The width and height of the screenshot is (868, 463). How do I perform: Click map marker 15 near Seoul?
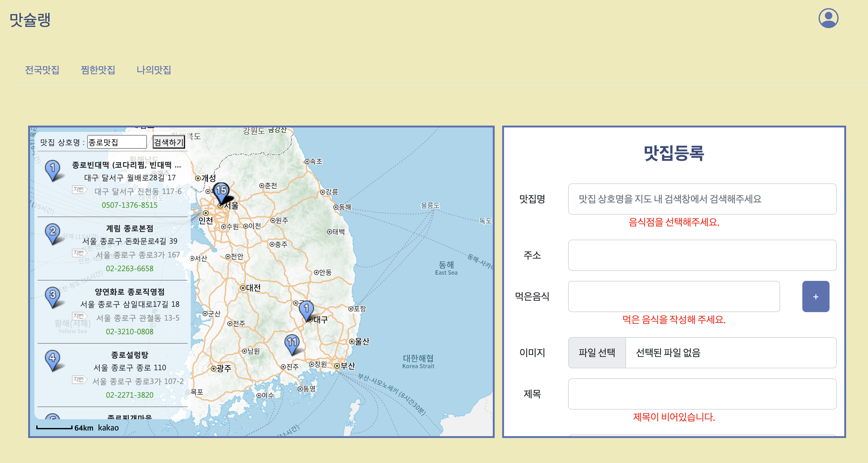221,192
